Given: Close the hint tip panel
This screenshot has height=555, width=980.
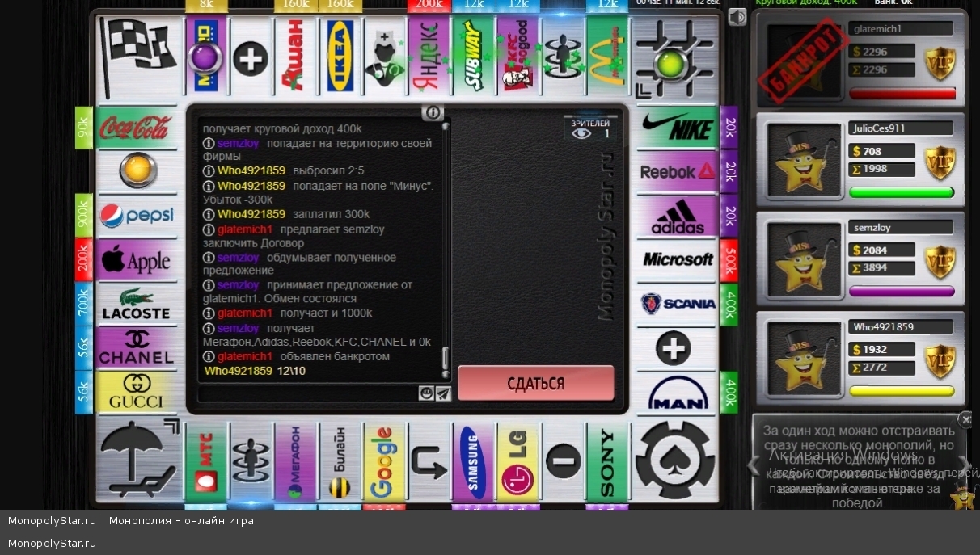Looking at the screenshot, I should 965,419.
